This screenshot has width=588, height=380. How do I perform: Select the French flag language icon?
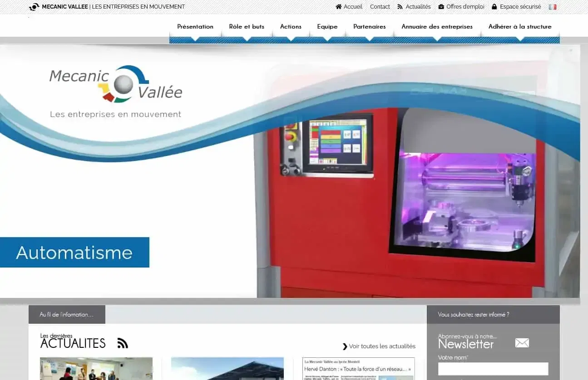[x=552, y=7]
